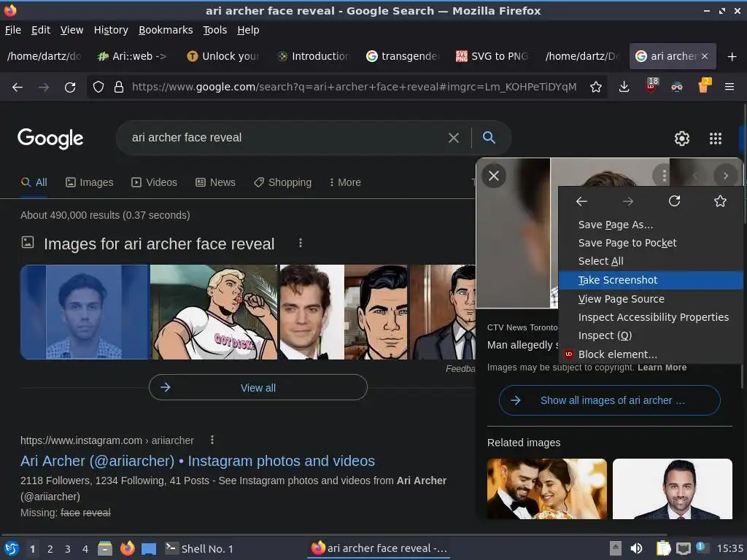747x560 pixels.
Task: Switch to the 'Ari::web' tab
Action: click(x=132, y=56)
